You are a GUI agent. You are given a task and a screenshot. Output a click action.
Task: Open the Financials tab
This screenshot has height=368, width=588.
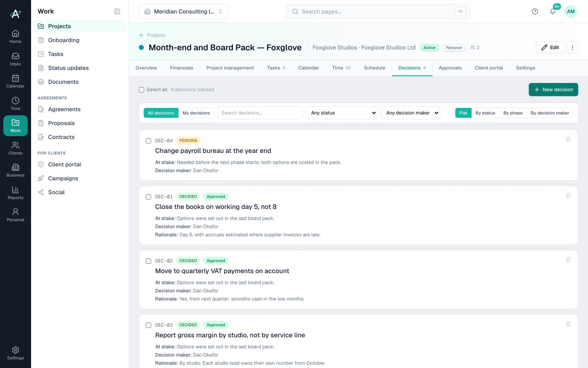click(x=182, y=68)
